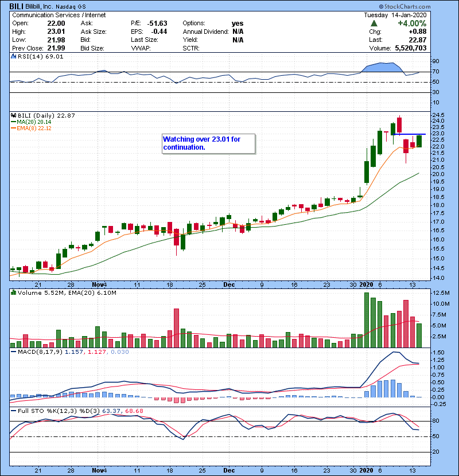459x476 pixels.
Task: Click the RSI indicator line icon
Action: point(14,56)
